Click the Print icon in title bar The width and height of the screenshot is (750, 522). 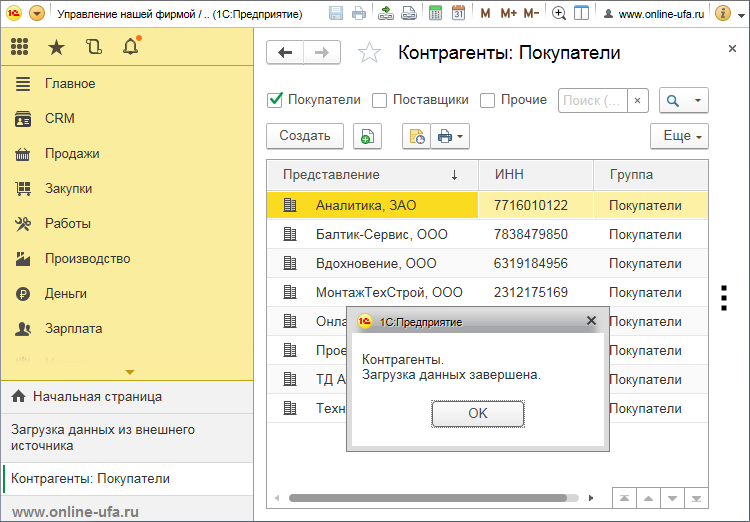359,13
